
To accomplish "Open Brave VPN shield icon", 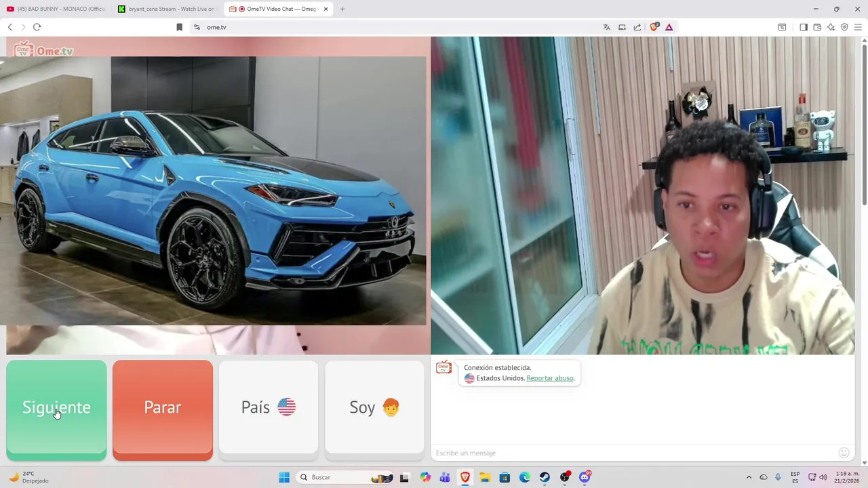I will click(x=844, y=27).
